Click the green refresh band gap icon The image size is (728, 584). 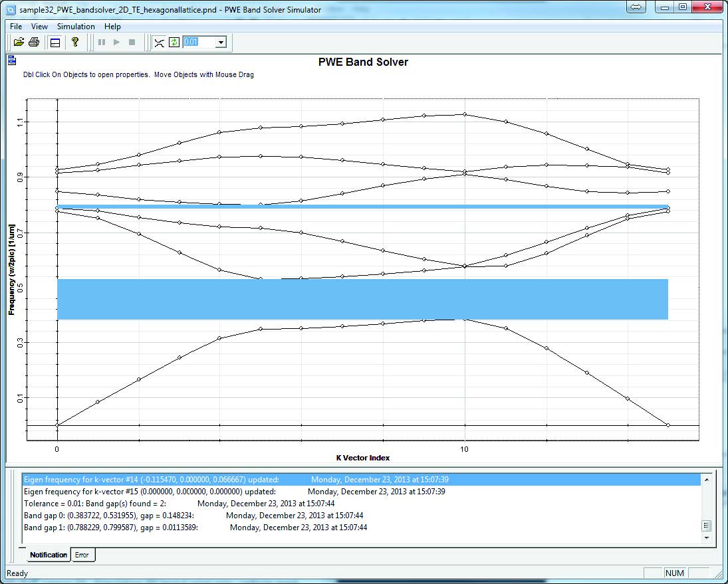click(x=174, y=43)
